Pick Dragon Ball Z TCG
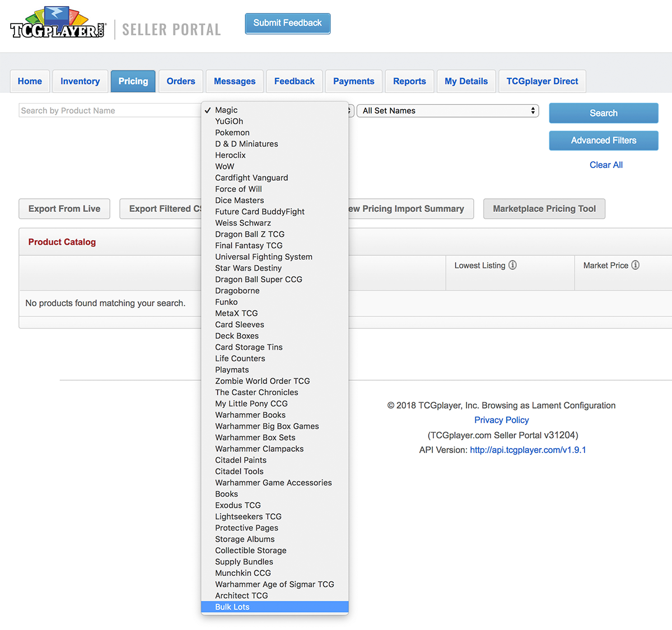The width and height of the screenshot is (672, 630). tap(275, 234)
